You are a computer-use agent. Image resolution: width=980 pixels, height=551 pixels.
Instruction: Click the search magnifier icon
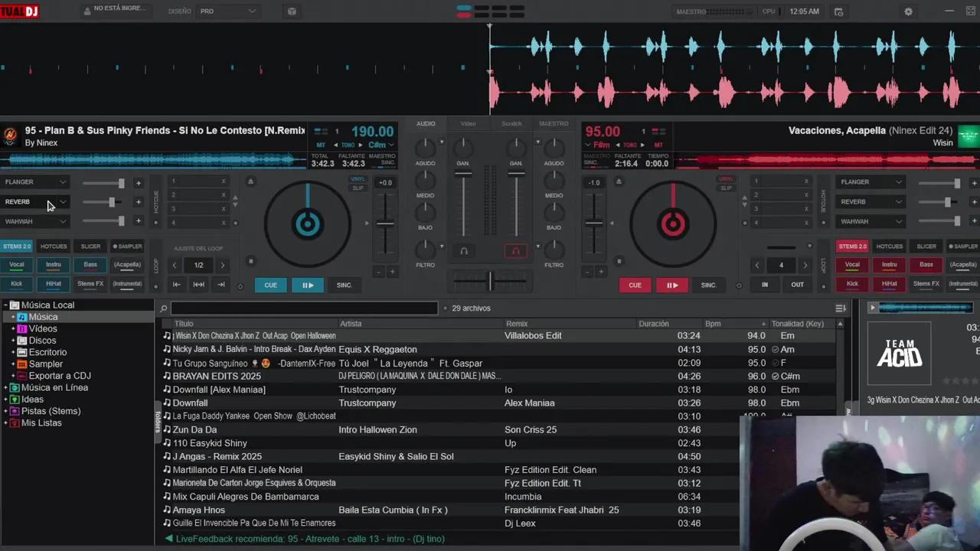(x=163, y=308)
